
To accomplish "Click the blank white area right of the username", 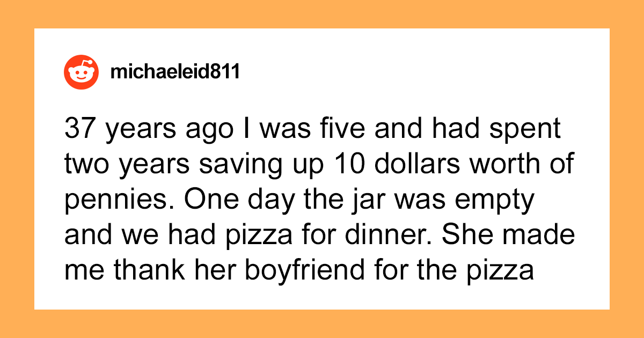I will tap(424, 72).
